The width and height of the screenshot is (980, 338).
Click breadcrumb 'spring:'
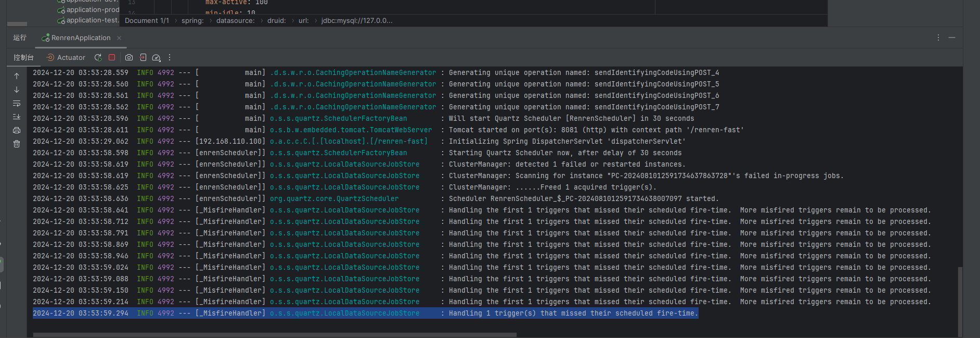[x=192, y=21]
